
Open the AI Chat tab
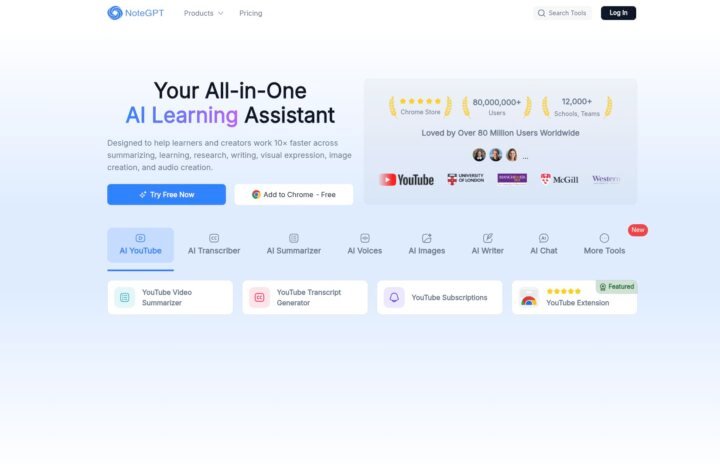544,245
